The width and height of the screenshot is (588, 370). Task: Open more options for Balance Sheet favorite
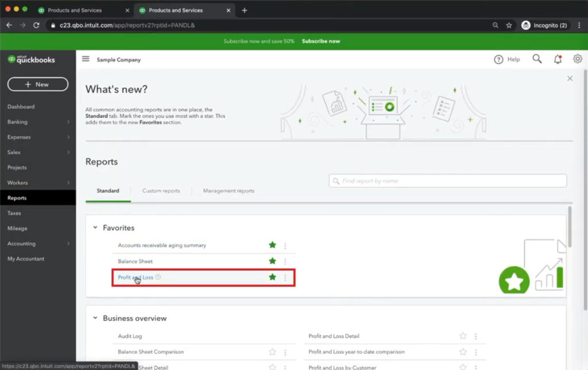(x=285, y=262)
